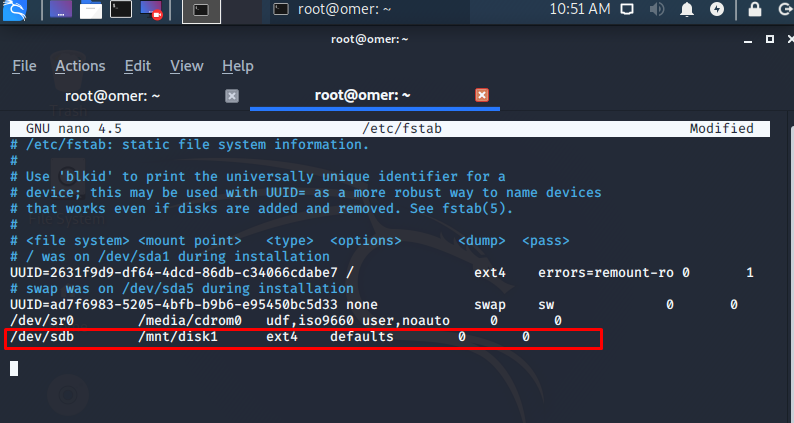Image resolution: width=794 pixels, height=423 pixels.
Task: Mute the volume speaker tray icon
Action: 657,9
